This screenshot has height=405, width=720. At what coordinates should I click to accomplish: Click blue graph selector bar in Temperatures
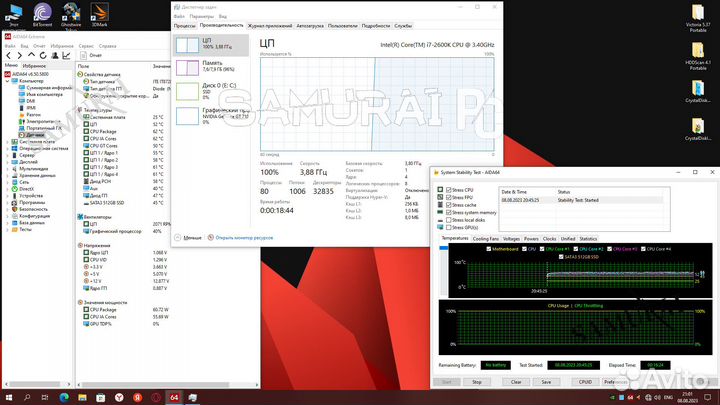click(x=444, y=248)
